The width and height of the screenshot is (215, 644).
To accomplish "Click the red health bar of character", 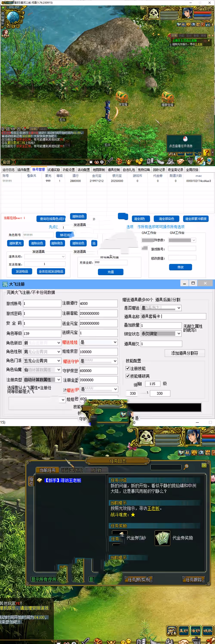I will point(203,12).
